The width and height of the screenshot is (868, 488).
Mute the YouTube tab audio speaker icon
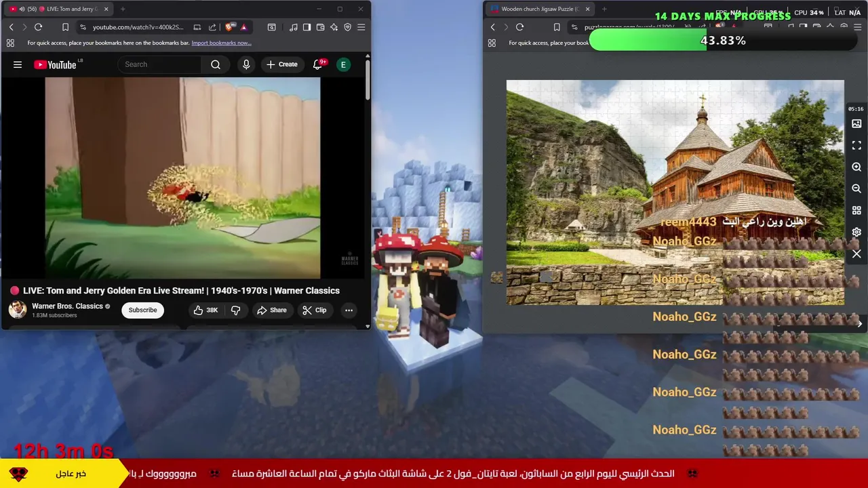coord(22,9)
